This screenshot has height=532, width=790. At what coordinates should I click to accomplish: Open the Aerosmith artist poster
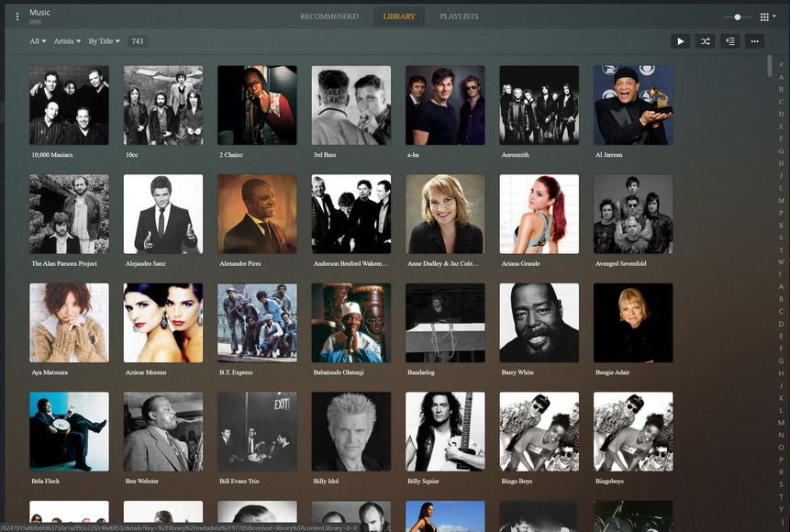[540, 105]
